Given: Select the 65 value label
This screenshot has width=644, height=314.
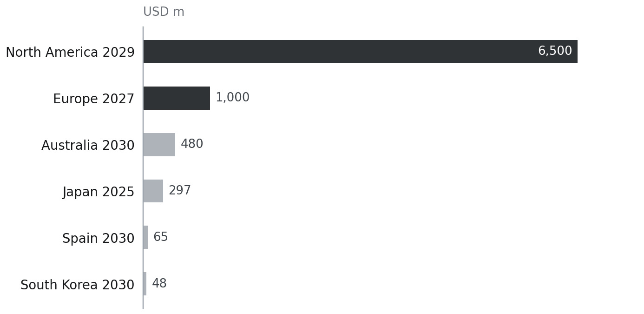Looking at the screenshot, I should [x=161, y=237].
